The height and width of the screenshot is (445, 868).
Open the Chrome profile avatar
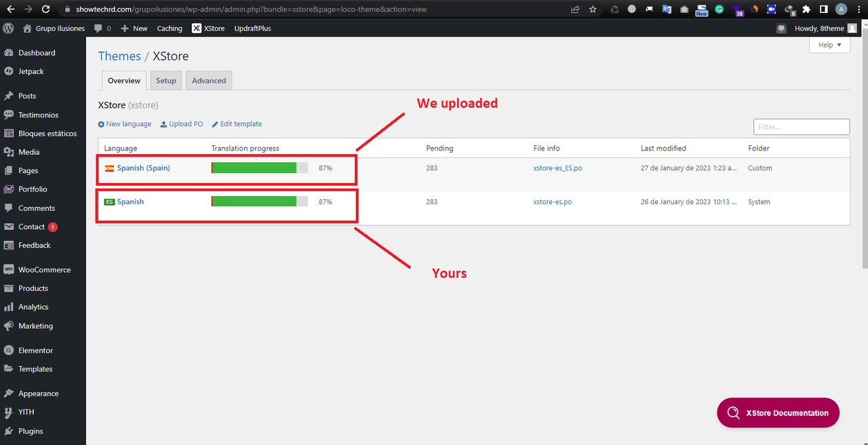point(841,9)
